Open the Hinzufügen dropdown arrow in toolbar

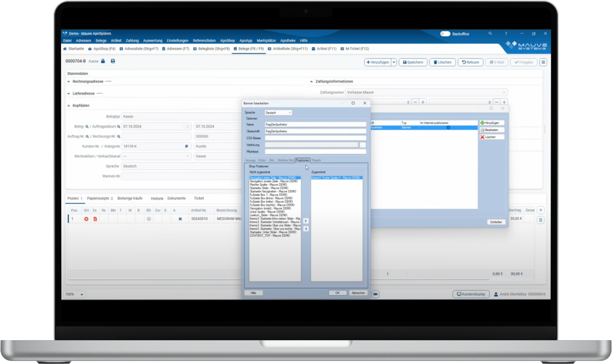[394, 62]
